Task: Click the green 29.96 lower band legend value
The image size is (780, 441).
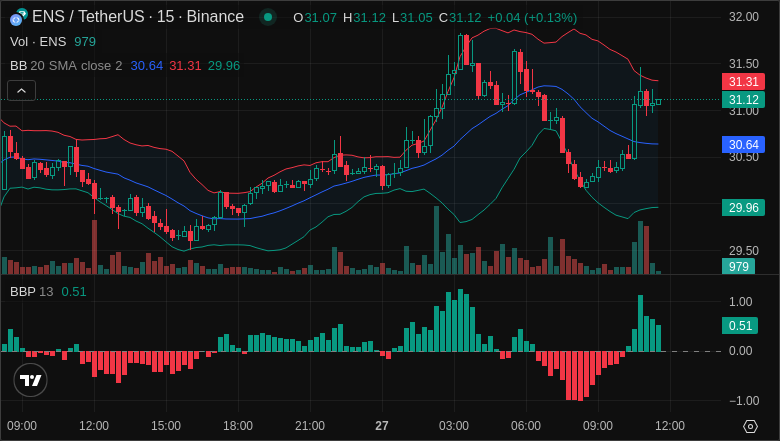Action: click(x=224, y=66)
